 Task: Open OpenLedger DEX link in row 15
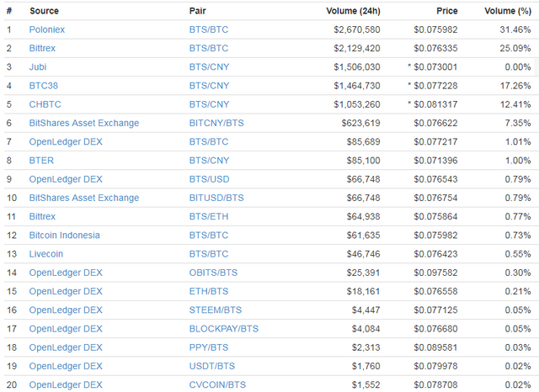pos(66,291)
